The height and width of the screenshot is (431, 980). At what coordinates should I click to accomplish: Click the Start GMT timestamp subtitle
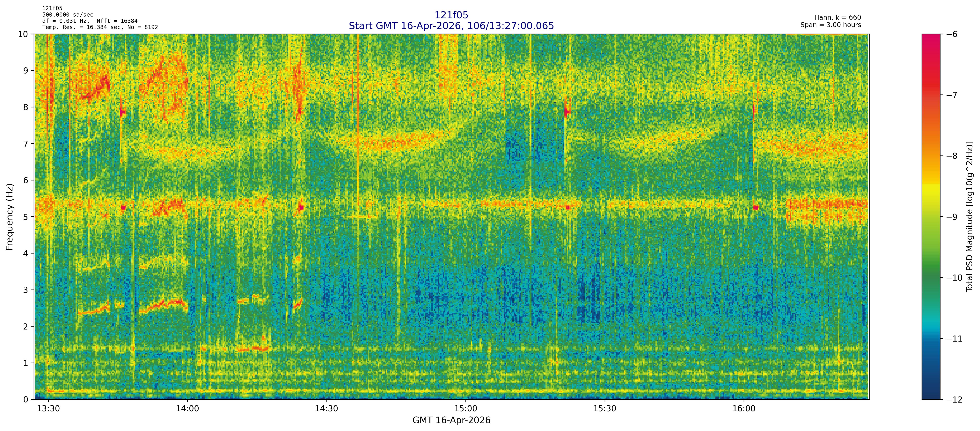tap(451, 26)
